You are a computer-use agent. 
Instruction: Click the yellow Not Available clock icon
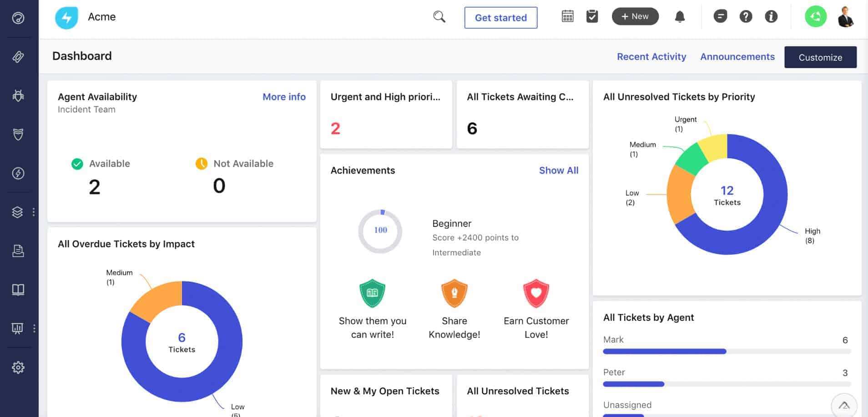pos(202,163)
